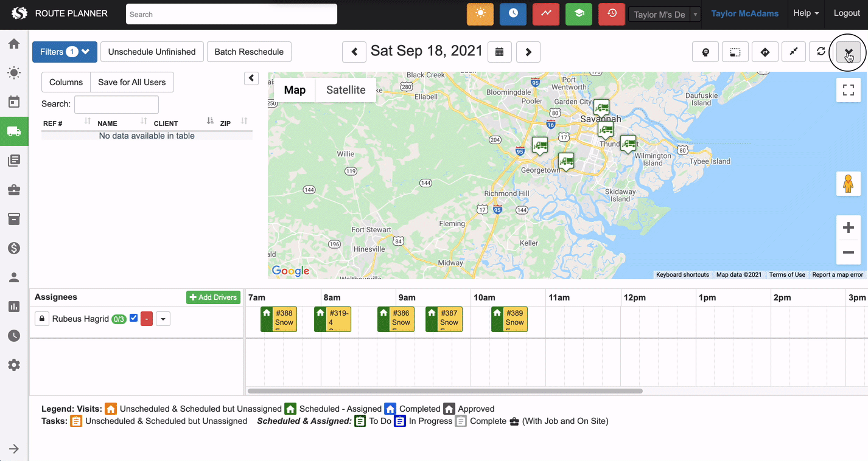Collapse the left table panel

pyautogui.click(x=251, y=78)
